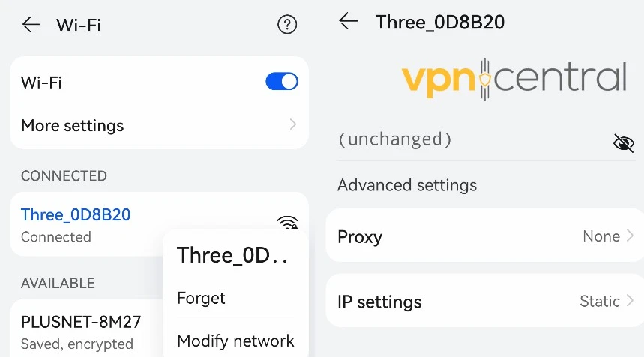
Task: Click the vpncentral logo
Action: click(514, 79)
